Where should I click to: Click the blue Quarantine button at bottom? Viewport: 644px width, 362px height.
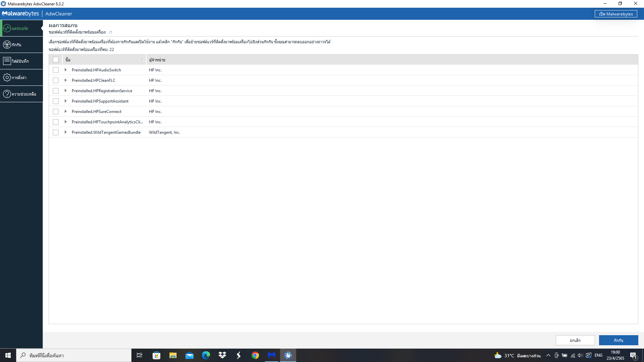pos(618,340)
